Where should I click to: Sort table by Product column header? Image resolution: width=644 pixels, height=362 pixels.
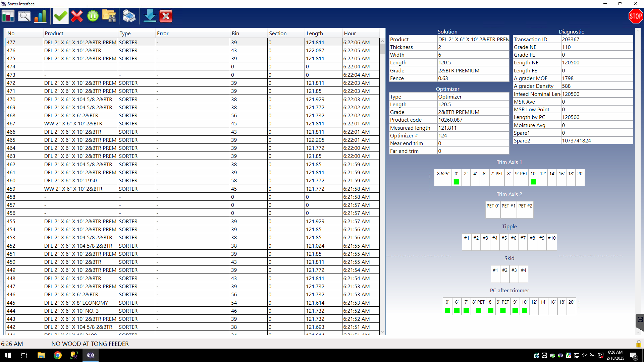click(x=54, y=33)
